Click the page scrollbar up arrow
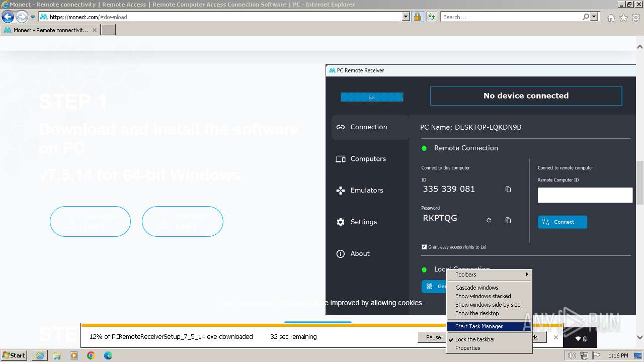Image resolution: width=644 pixels, height=362 pixels. pyautogui.click(x=640, y=47)
